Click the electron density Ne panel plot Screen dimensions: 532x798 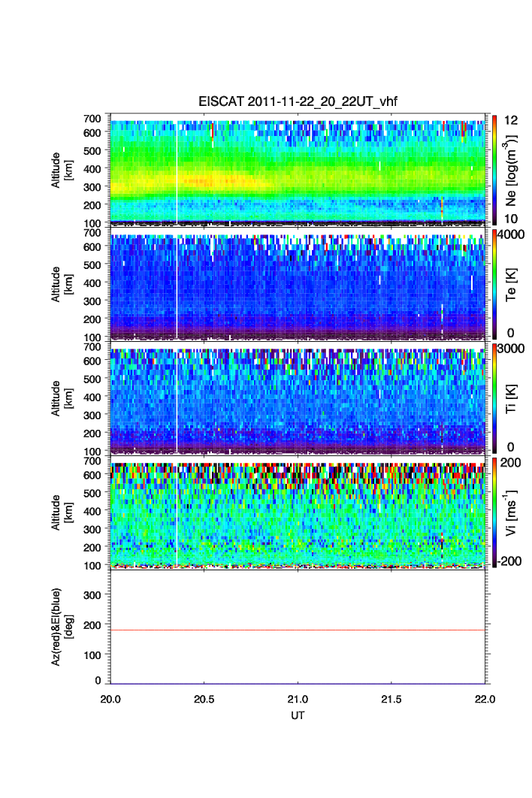298,170
